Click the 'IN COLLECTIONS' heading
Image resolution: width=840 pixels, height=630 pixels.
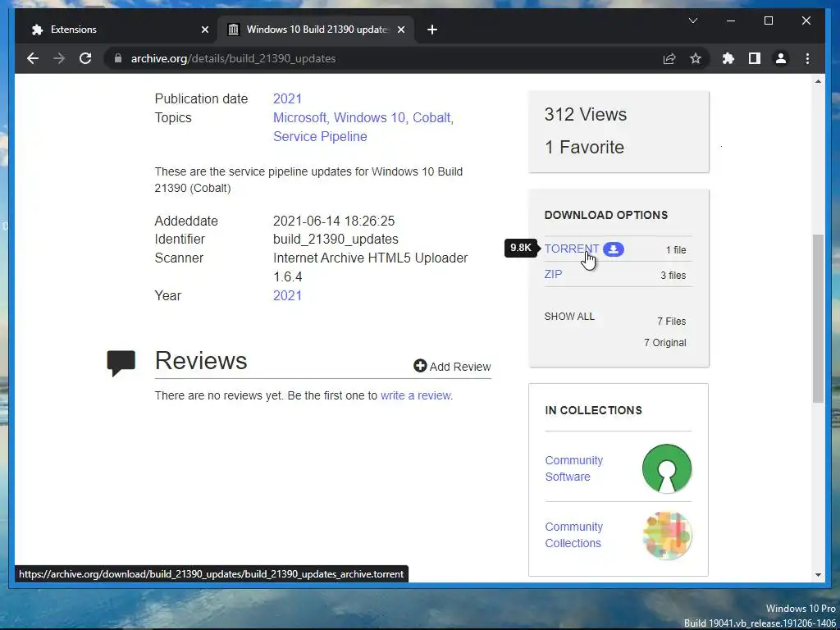(594, 410)
